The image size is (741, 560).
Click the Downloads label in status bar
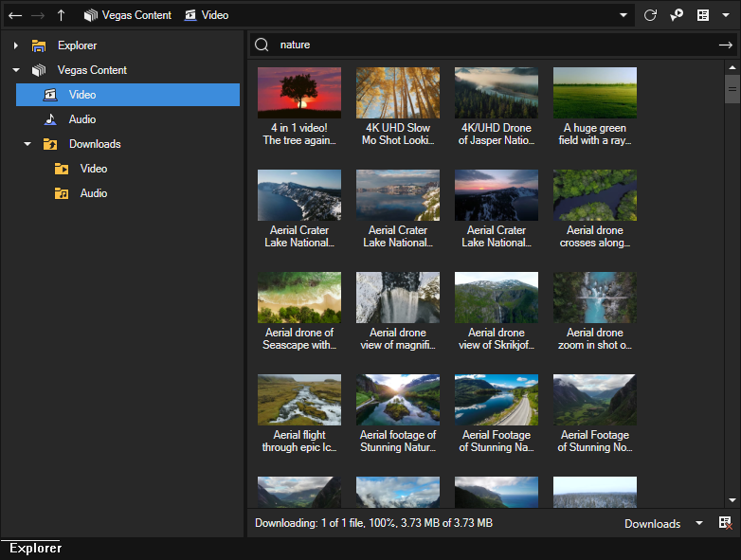pos(652,523)
